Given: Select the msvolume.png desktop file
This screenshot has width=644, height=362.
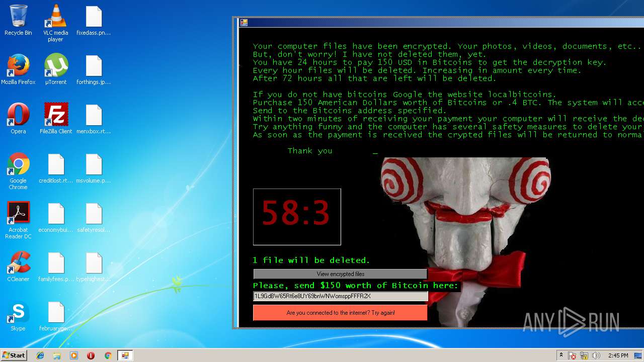Looking at the screenshot, I should (x=94, y=168).
